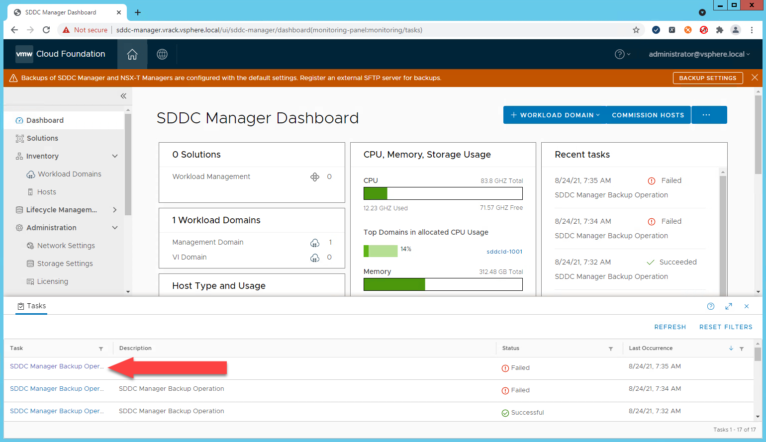Click the vmw Cloud Foundation logo
The image size is (766, 442).
(60, 54)
